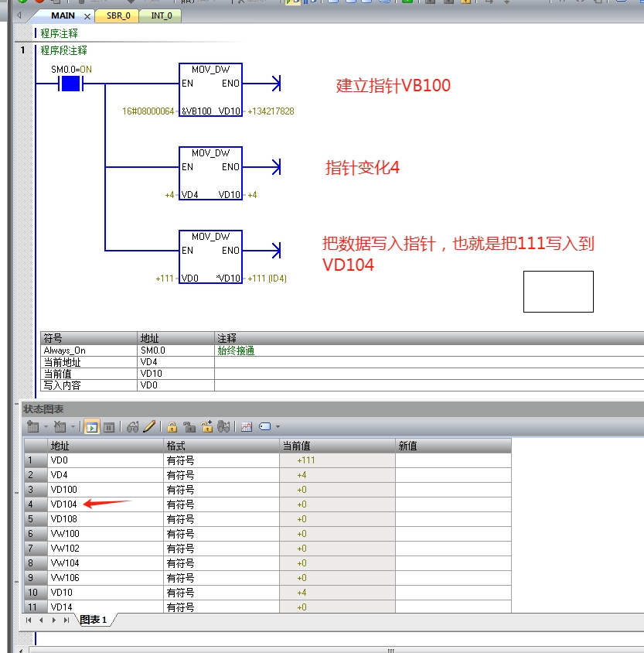644x653 pixels.
Task: Switch to the INT_0 tab
Action: tap(160, 15)
